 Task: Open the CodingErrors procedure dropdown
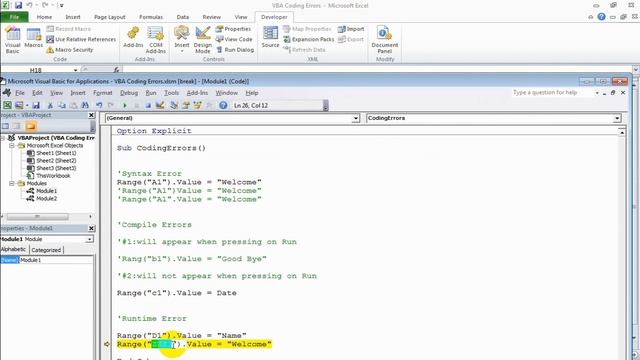(x=617, y=118)
